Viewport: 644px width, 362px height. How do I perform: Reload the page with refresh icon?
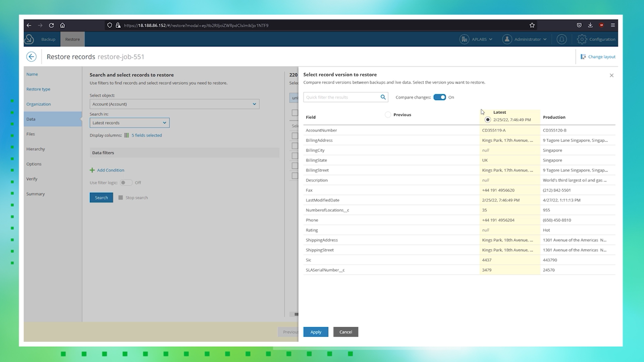click(51, 25)
